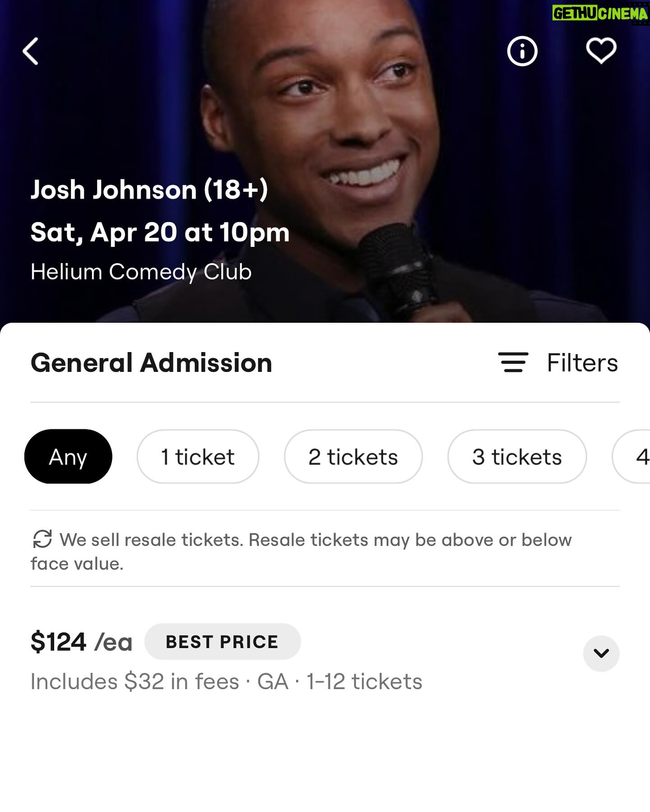Tap the Filters lines icon
The width and height of the screenshot is (650, 812).
(513, 362)
